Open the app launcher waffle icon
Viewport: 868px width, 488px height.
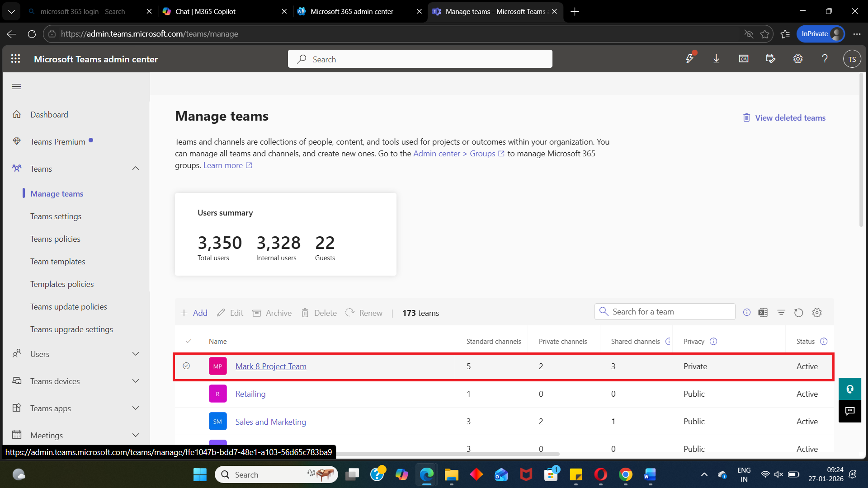coord(15,59)
